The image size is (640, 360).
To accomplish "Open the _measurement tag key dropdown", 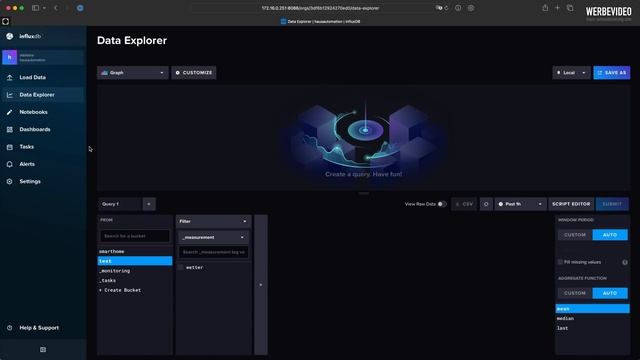I will coord(213,237).
